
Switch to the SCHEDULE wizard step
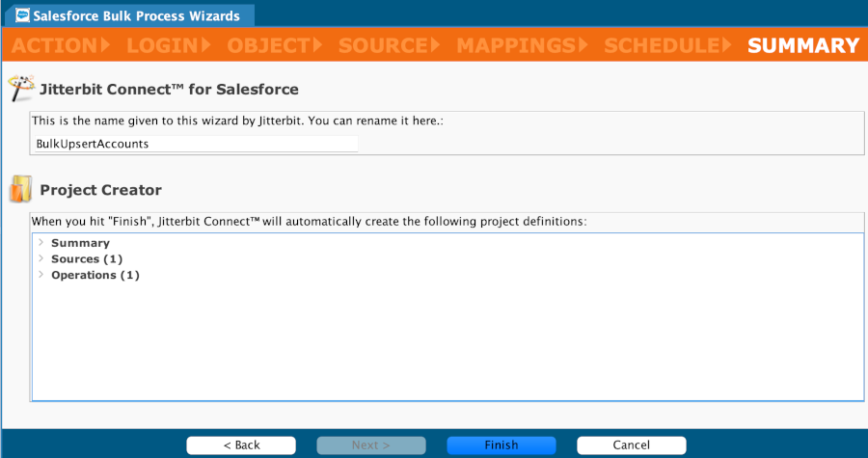coord(662,45)
